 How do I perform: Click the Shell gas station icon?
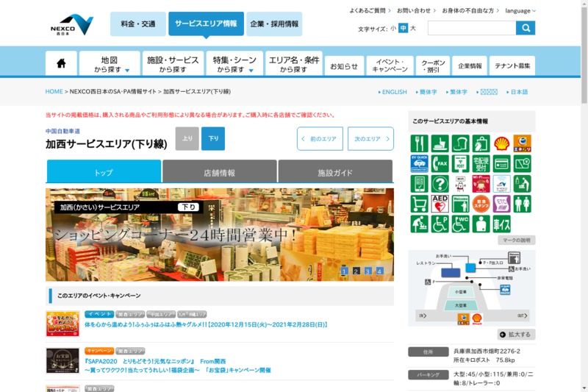pyautogui.click(x=501, y=143)
